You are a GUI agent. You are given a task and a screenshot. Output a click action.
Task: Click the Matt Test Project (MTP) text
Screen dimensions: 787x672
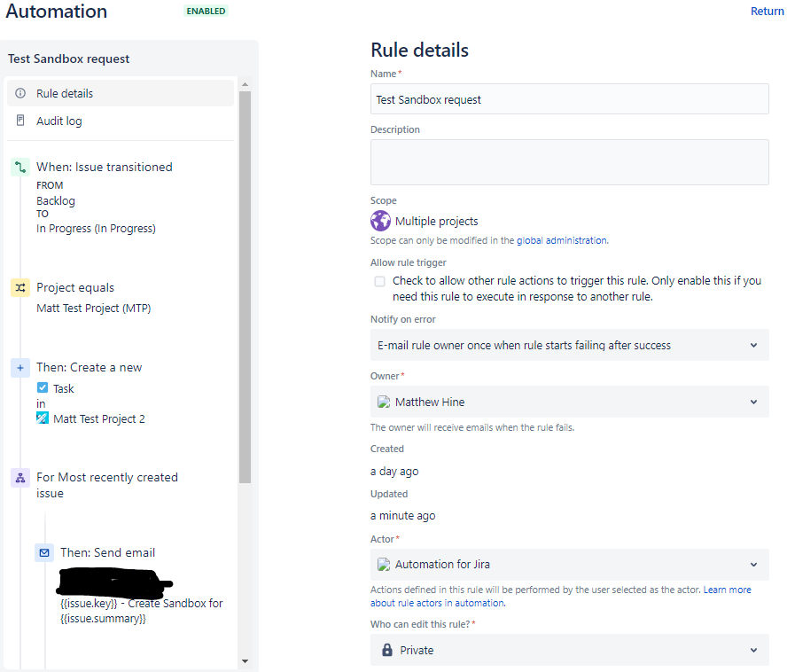pyautogui.click(x=94, y=309)
